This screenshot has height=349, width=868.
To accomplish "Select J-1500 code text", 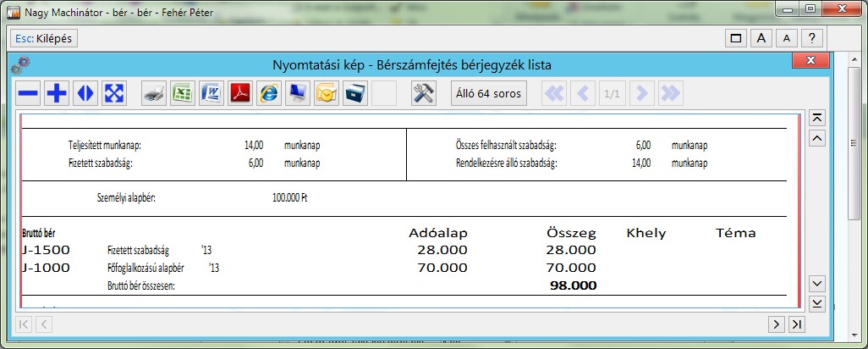I will (46, 250).
